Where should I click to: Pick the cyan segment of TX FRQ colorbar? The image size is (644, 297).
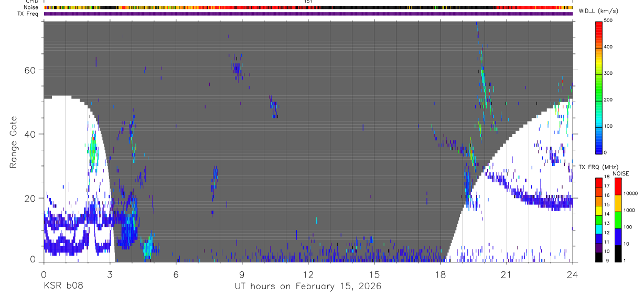pyautogui.click(x=599, y=229)
